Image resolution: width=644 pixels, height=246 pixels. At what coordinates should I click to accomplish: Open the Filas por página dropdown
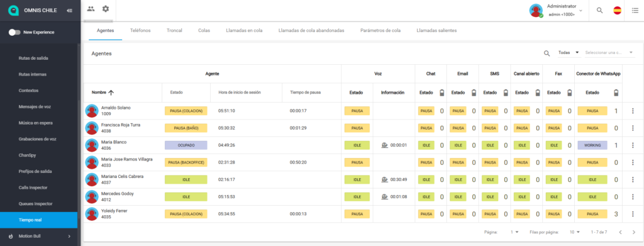[575, 232]
